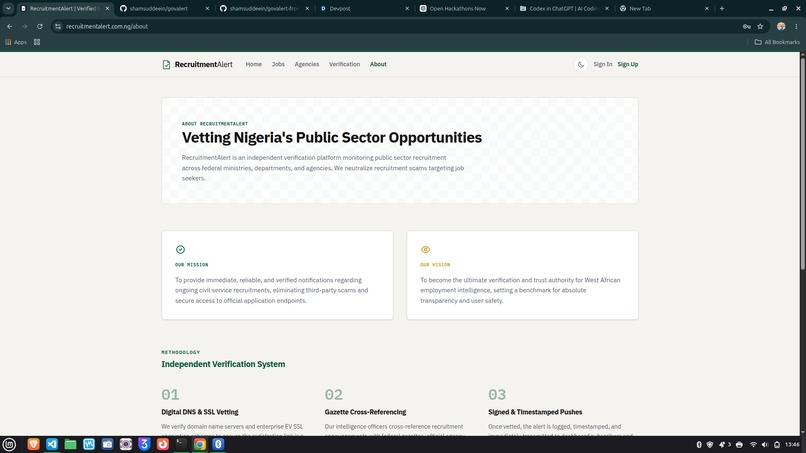This screenshot has height=453, width=806.
Task: Click the shield security tray icon
Action: (x=710, y=445)
